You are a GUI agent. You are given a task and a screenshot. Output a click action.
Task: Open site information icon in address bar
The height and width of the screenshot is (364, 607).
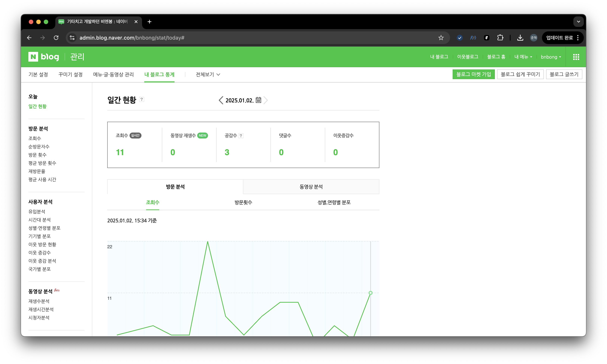click(x=72, y=38)
